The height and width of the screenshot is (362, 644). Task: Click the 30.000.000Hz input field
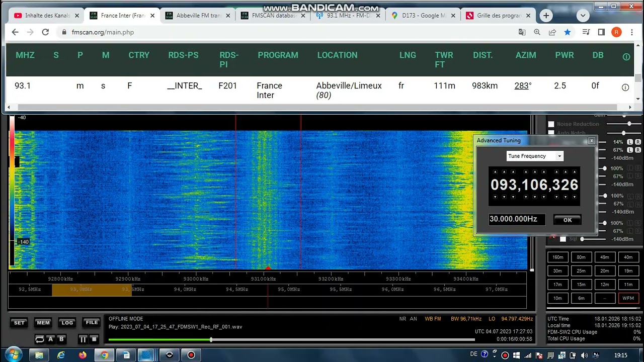pos(517,219)
